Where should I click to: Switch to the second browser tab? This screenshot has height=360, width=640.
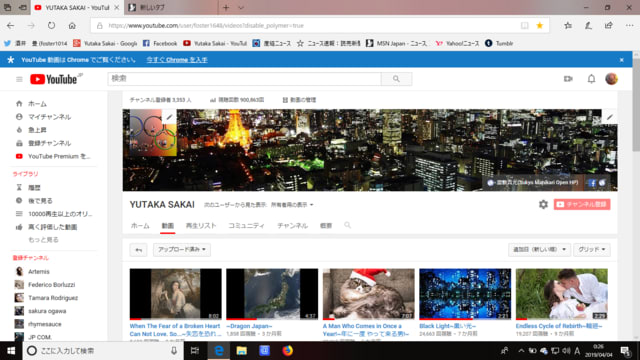click(171, 7)
